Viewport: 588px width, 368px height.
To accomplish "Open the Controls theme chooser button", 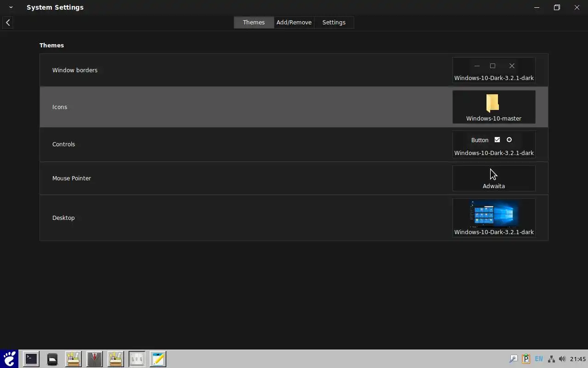I will (494, 144).
